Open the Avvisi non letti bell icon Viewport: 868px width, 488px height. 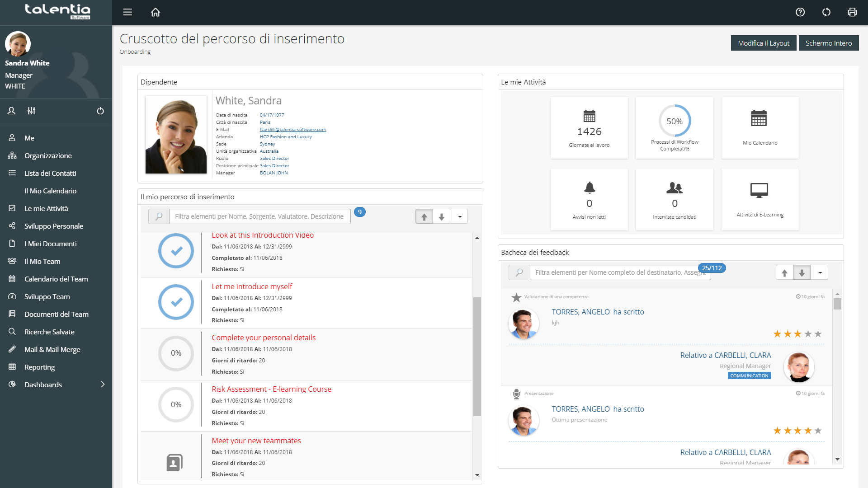tap(589, 188)
